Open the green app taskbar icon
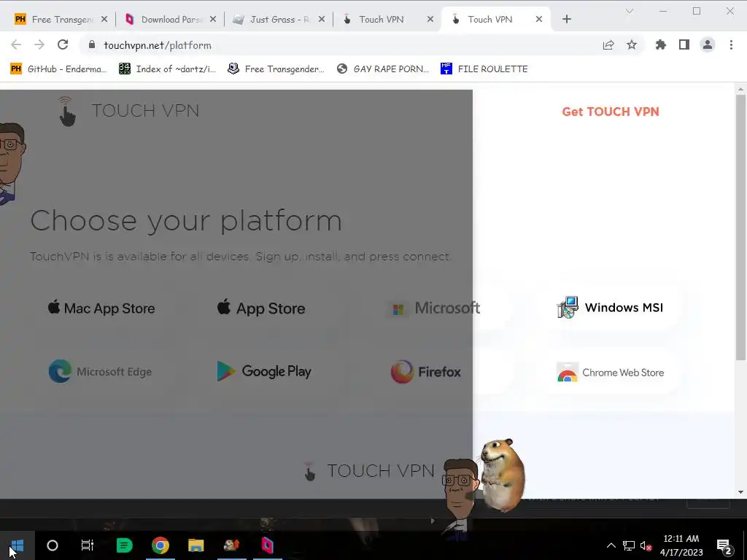The image size is (747, 560). pyautogui.click(x=124, y=545)
